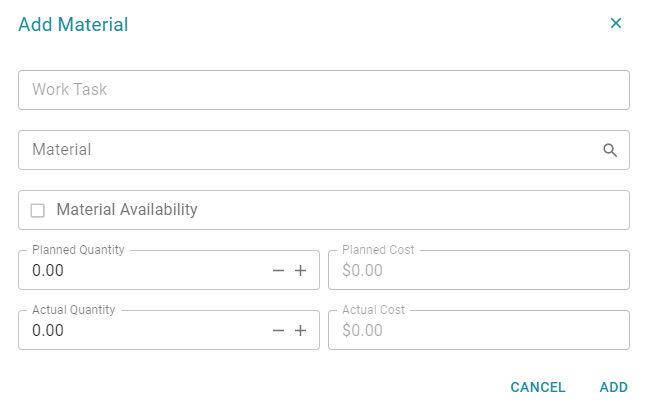Click the magnifier search icon in Material field

coord(610,150)
